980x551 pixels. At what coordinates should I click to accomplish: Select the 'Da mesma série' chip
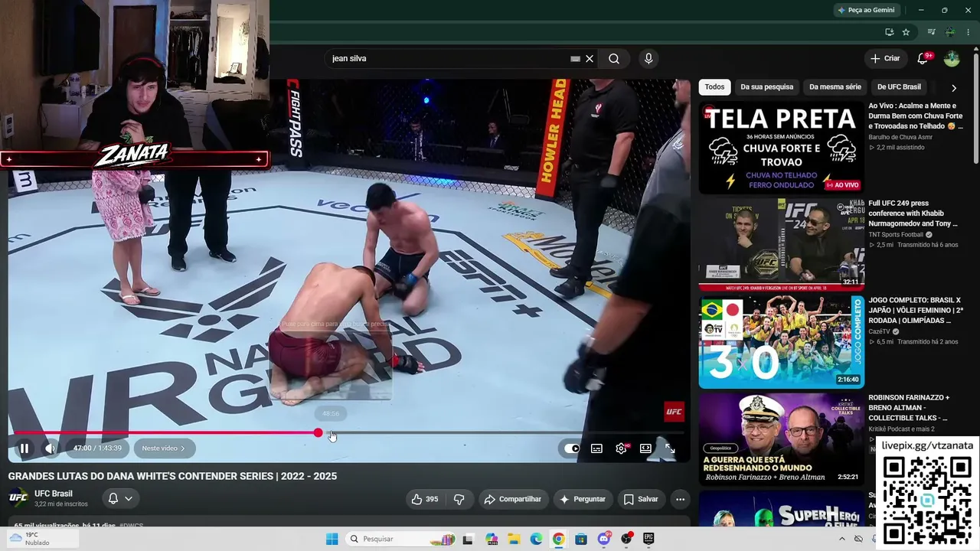[835, 87]
